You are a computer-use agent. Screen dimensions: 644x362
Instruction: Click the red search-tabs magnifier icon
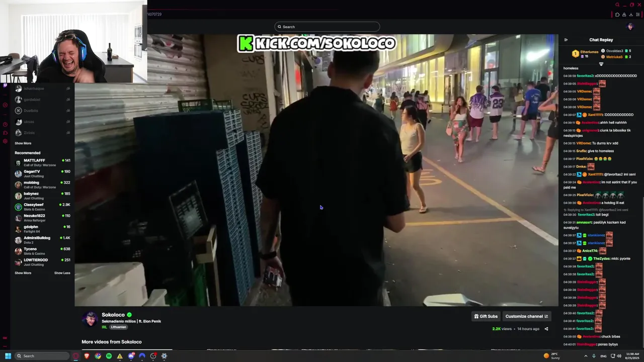(617, 5)
